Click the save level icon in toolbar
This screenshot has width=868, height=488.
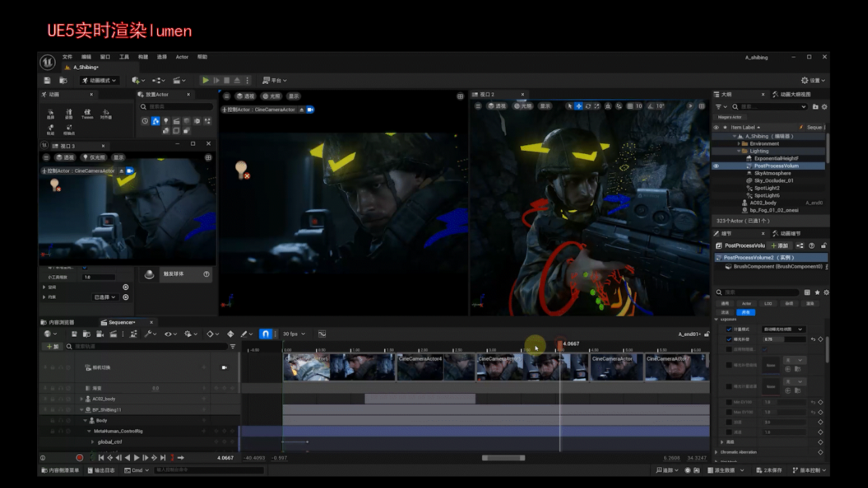pos(47,80)
